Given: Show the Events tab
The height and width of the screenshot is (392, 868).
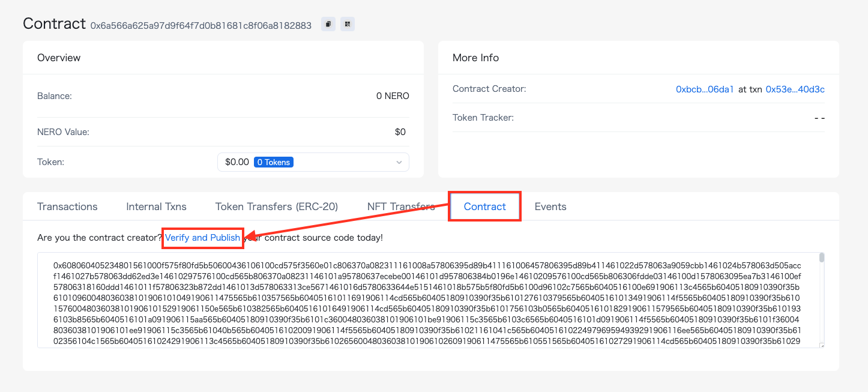Looking at the screenshot, I should click(x=550, y=207).
